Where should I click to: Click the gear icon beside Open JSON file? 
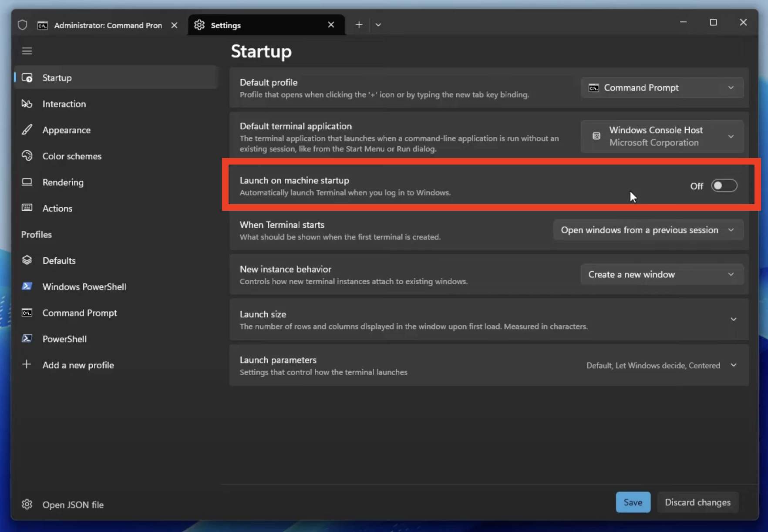[27, 504]
